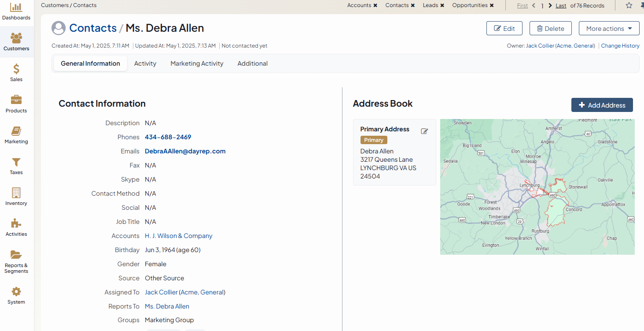This screenshot has height=331, width=644.
Task: Open the Activities puzzle icon
Action: pos(16,223)
